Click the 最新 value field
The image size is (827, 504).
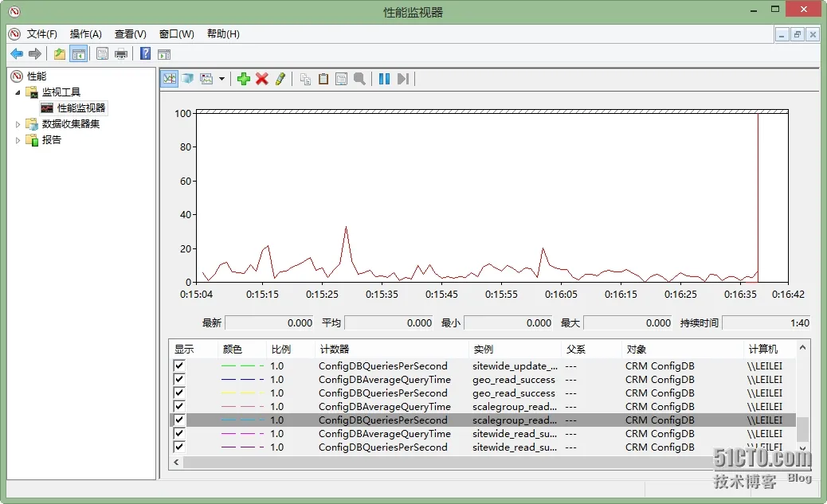pyautogui.click(x=269, y=322)
